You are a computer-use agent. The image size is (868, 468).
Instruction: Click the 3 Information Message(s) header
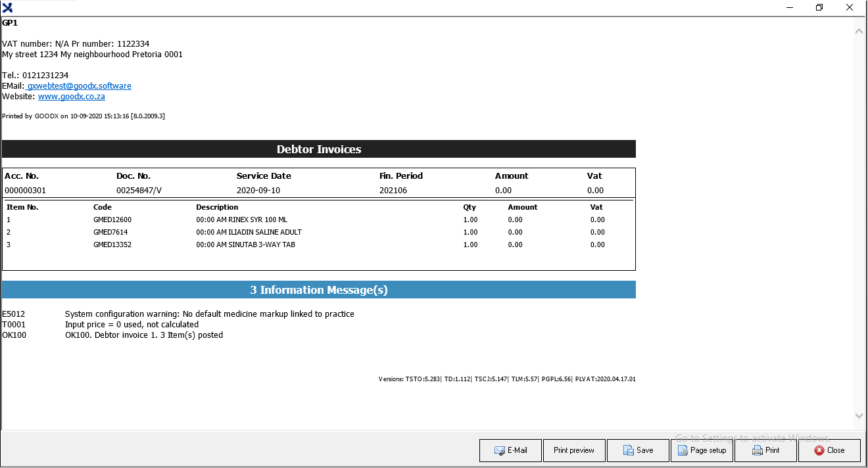tap(319, 290)
